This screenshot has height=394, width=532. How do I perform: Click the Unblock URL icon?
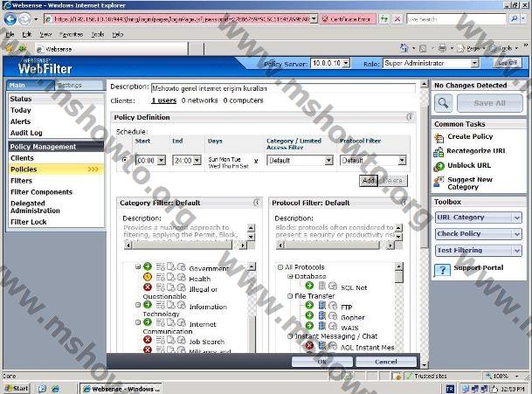pos(439,166)
